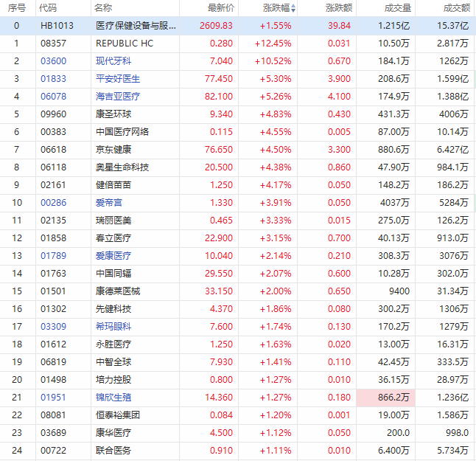476x461 pixels.
Task: Click turnover value 998.0
Action: click(x=457, y=433)
